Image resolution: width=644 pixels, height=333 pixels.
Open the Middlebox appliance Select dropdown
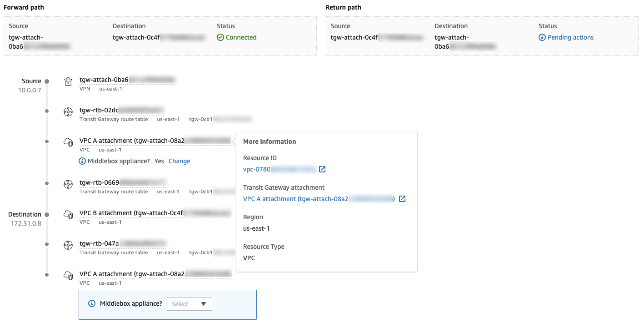tap(190, 304)
